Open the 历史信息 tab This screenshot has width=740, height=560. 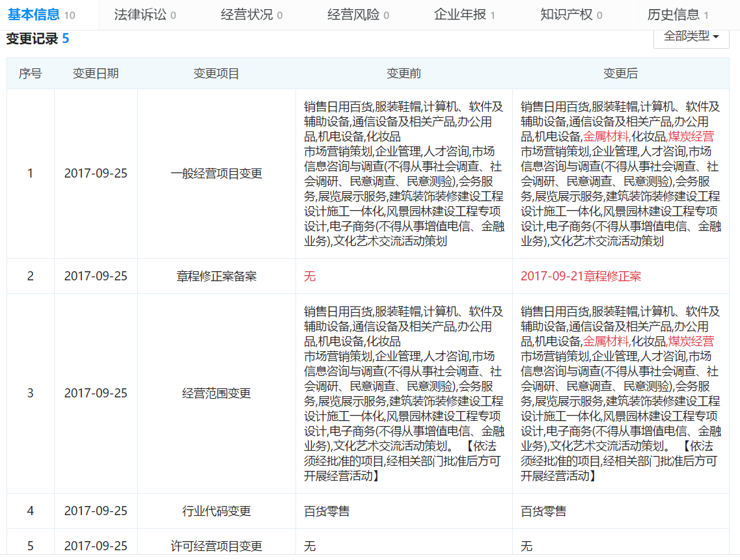coord(678,15)
